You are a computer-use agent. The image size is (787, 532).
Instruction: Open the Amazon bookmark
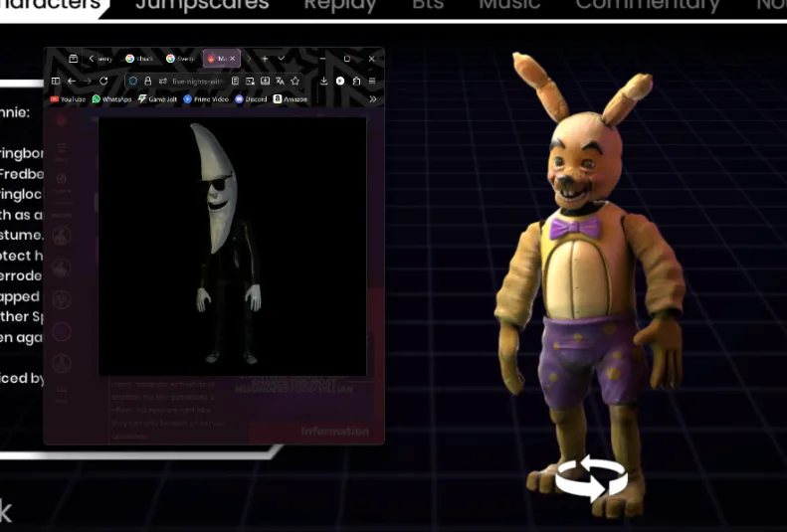point(291,99)
